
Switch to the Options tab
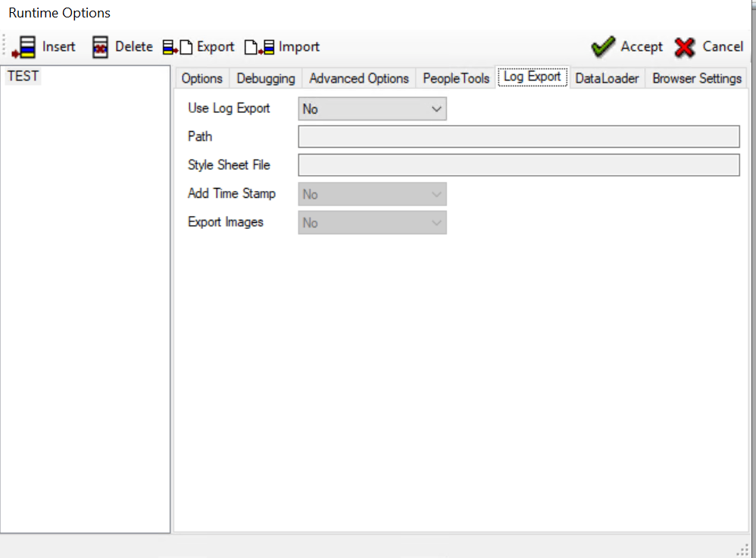tap(201, 77)
